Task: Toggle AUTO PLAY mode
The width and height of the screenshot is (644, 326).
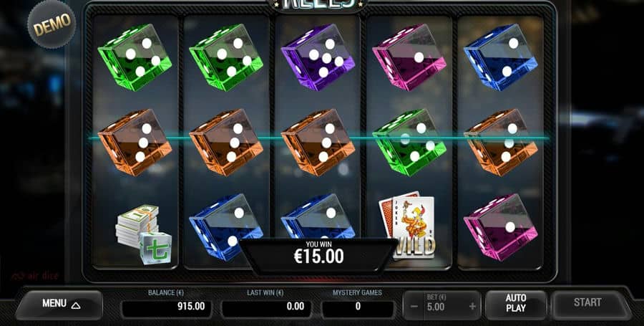Action: click(x=516, y=303)
